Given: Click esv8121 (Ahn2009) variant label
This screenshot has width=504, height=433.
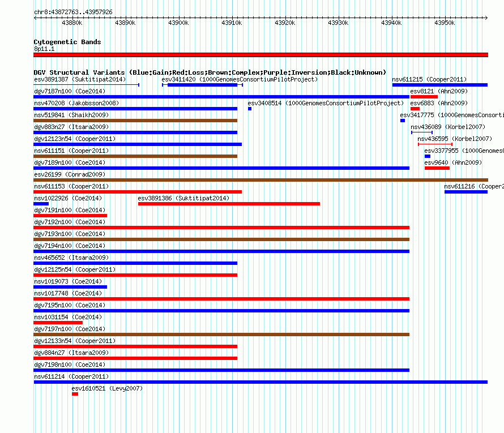Looking at the screenshot, I should (x=439, y=91).
